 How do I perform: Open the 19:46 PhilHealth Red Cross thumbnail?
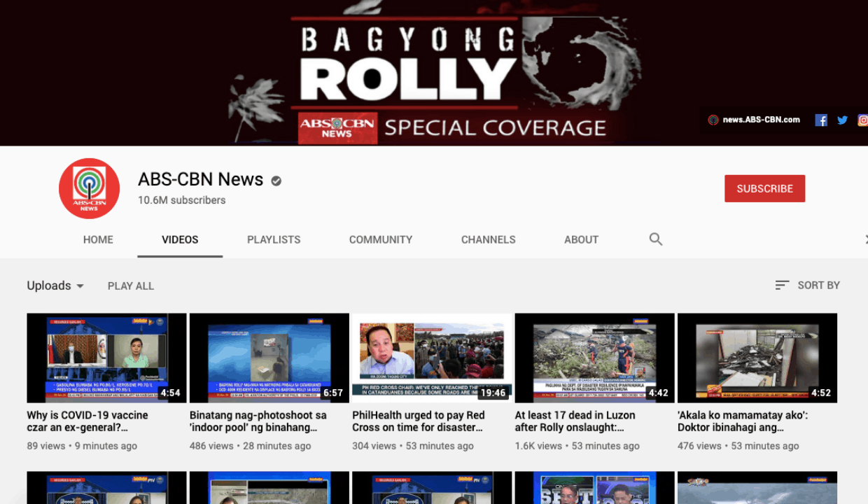click(x=432, y=358)
